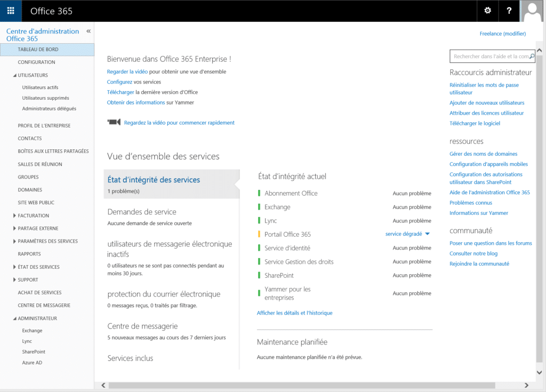This screenshot has height=392, width=546.
Task: Open SharePoint admin under Administrateur
Action: (x=34, y=352)
